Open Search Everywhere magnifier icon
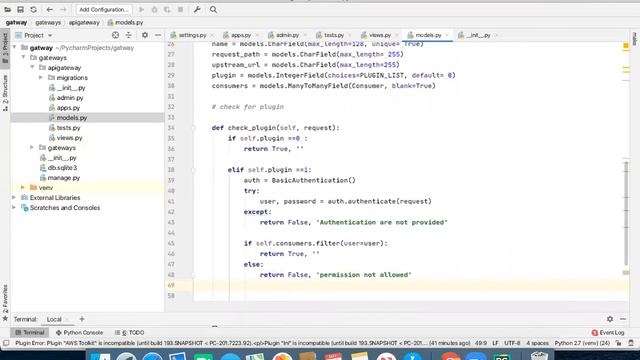 click(x=213, y=9)
